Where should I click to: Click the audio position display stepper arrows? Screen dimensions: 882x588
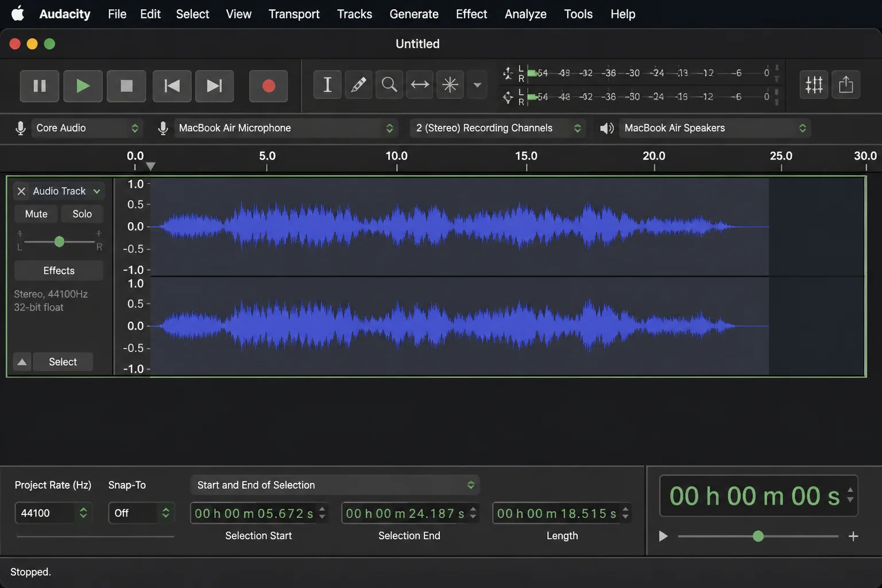pyautogui.click(x=850, y=496)
